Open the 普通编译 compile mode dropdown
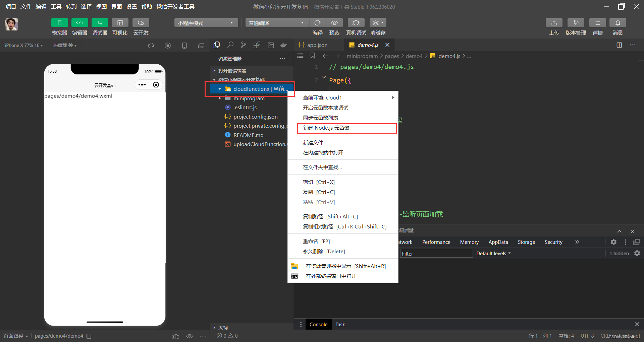This screenshot has height=342, width=644. (x=277, y=23)
